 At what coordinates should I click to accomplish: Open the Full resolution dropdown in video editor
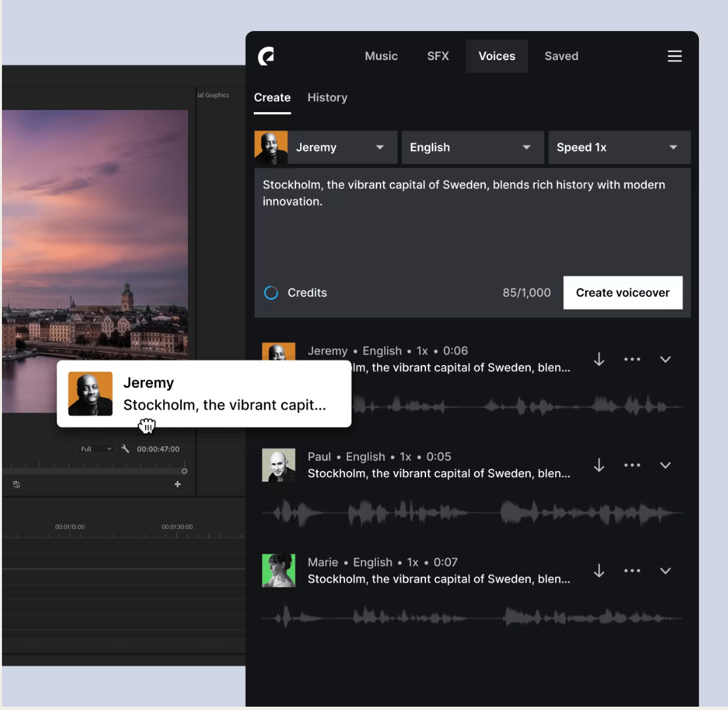click(x=96, y=449)
